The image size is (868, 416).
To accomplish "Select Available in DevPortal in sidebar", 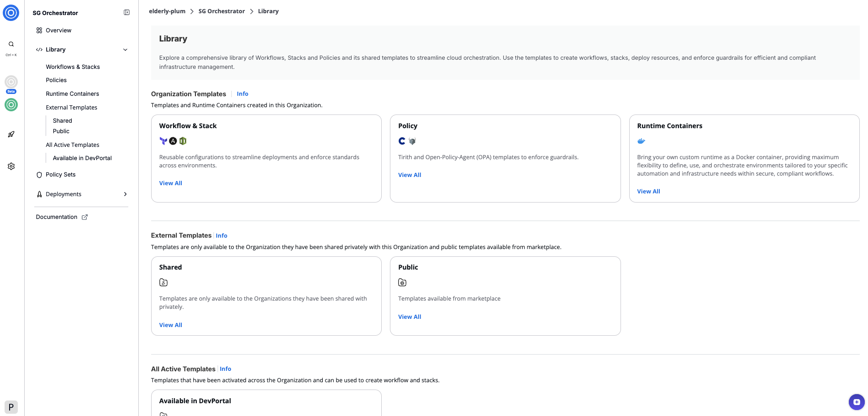I will pos(82,158).
